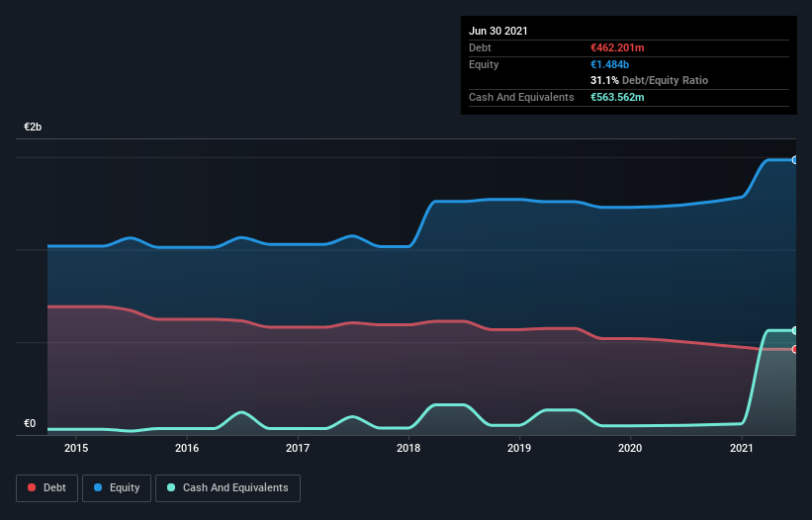The width and height of the screenshot is (812, 520).
Task: Click the Debt label in tooltip
Action: tap(480, 47)
